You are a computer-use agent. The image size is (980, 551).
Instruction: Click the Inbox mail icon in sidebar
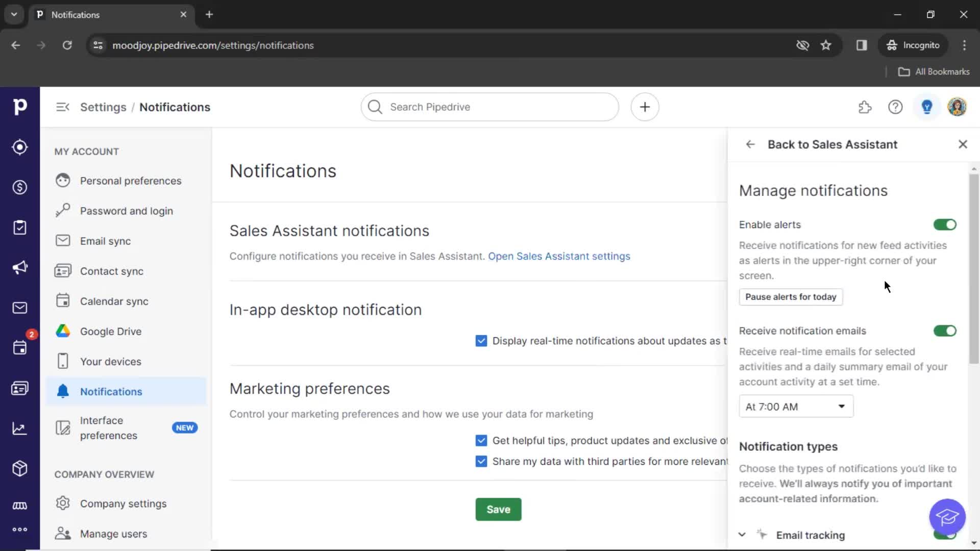[19, 308]
